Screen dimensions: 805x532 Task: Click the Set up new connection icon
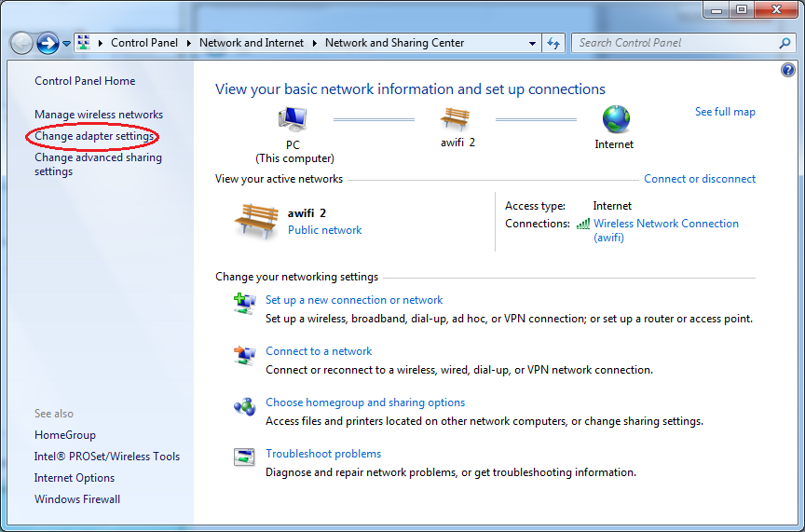click(244, 304)
